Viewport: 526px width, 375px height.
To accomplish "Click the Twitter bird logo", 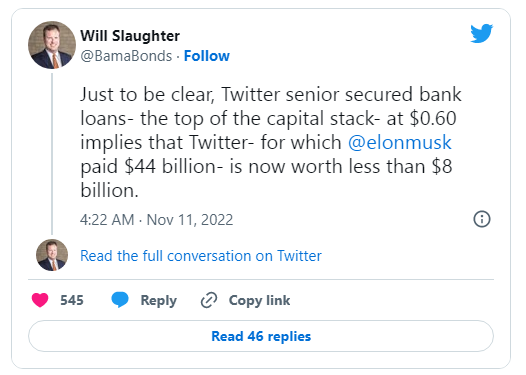I will tap(481, 34).
